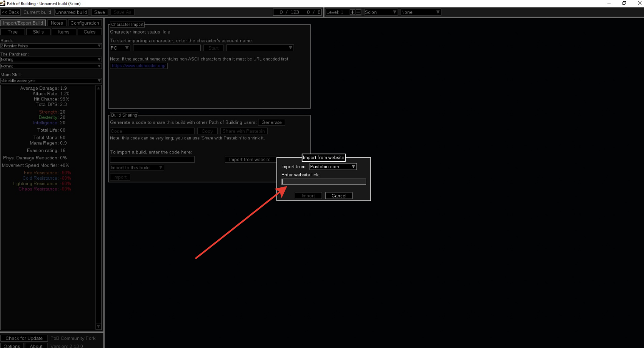Viewport: 644px width, 348px height.
Task: Click the << Back button
Action: coord(11,12)
